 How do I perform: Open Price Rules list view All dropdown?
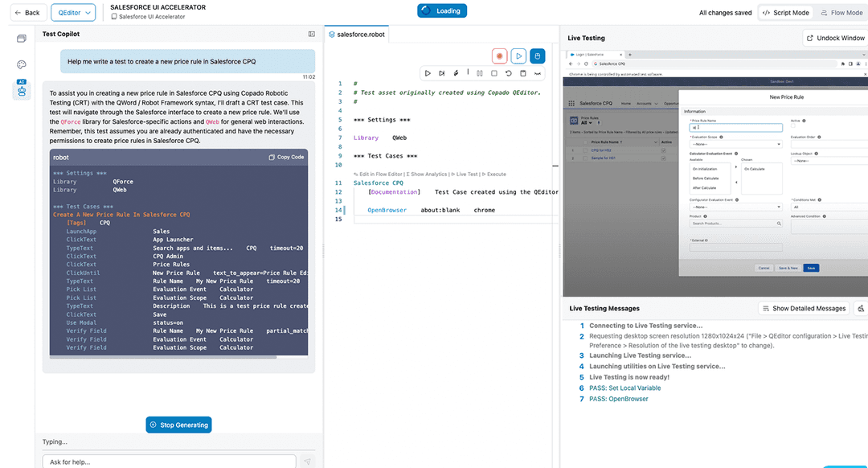click(586, 123)
